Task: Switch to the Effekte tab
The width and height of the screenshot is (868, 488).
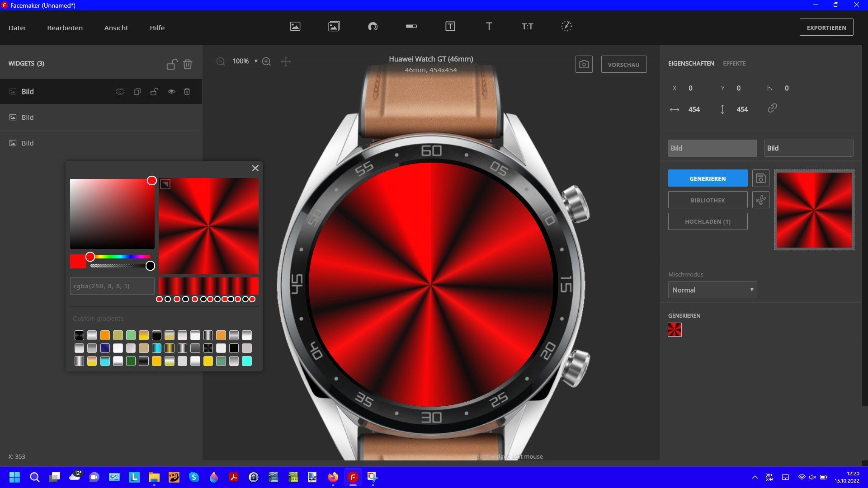Action: coord(734,64)
